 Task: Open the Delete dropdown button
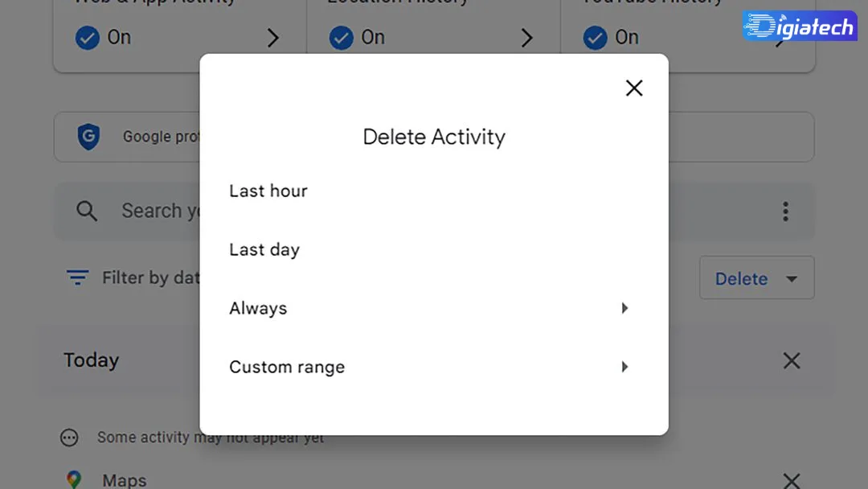pos(756,278)
